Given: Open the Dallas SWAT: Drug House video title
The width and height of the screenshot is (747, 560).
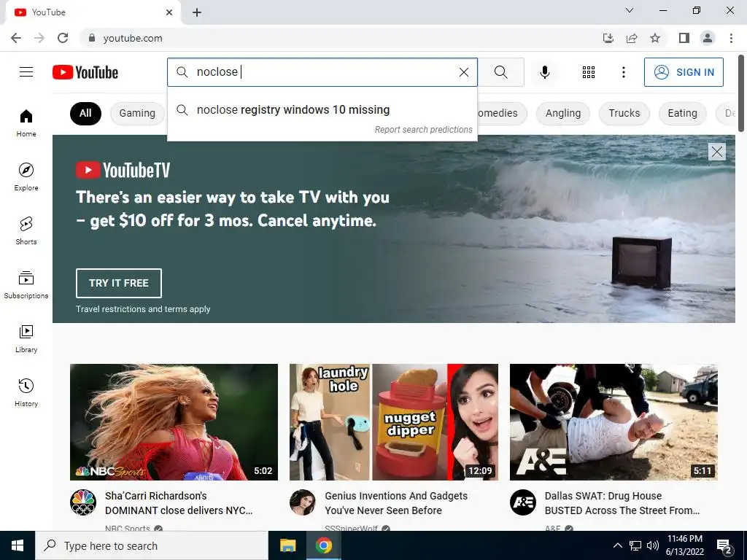Looking at the screenshot, I should click(622, 503).
